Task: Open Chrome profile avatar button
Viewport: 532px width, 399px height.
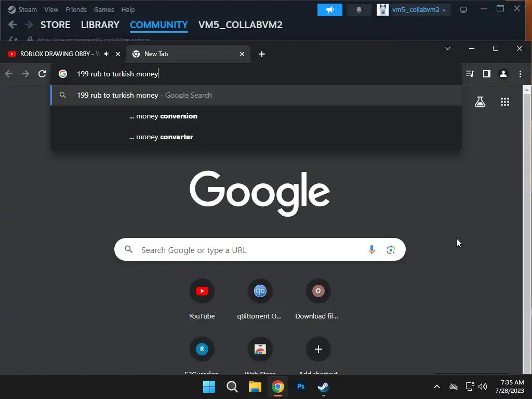Action: click(x=503, y=74)
